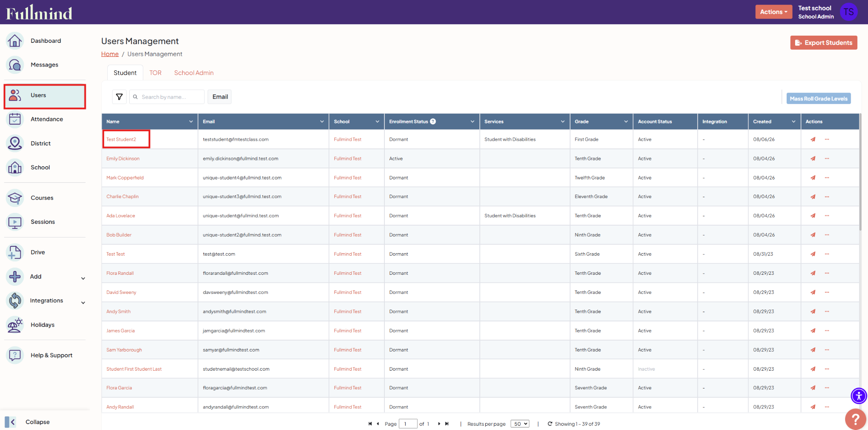Switch to the School Admin tab
This screenshot has height=430, width=868.
point(194,73)
